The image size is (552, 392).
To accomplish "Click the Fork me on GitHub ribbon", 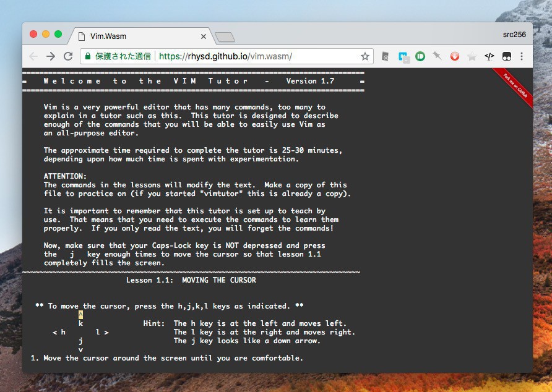I will 514,87.
